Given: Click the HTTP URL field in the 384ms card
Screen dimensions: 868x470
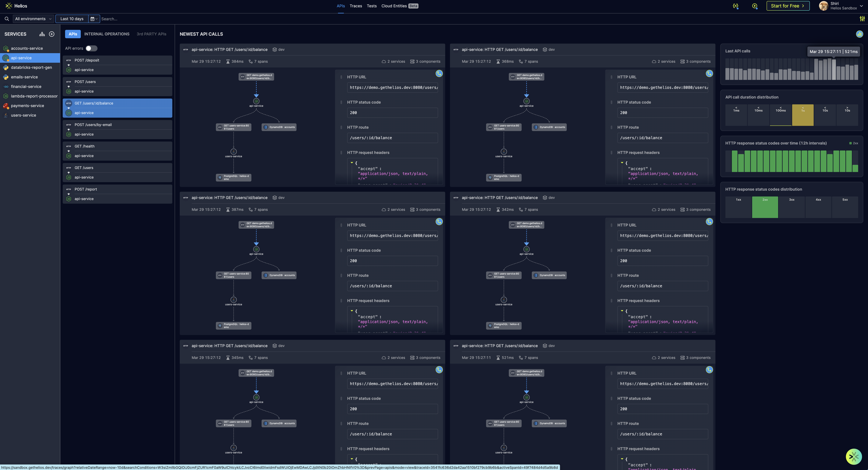Looking at the screenshot, I should (392, 88).
